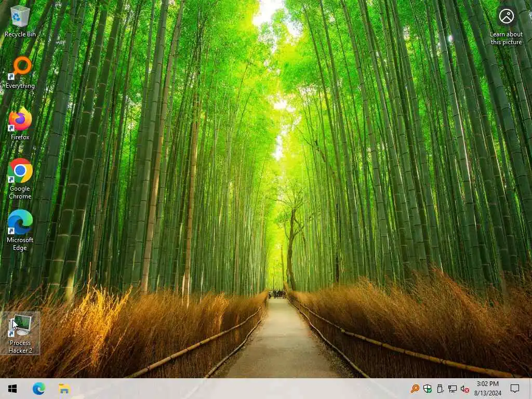Open Windows Security shield tray icon
Image resolution: width=532 pixels, height=399 pixels.
tap(428, 389)
